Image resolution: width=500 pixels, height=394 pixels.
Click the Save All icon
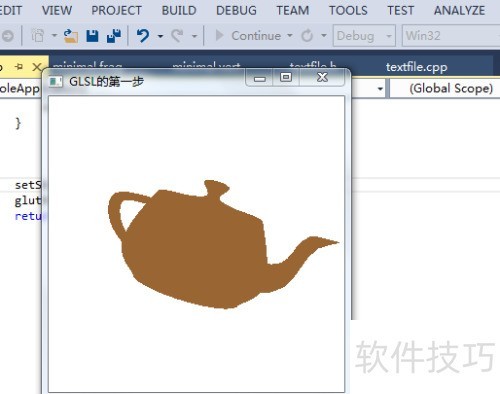point(114,36)
